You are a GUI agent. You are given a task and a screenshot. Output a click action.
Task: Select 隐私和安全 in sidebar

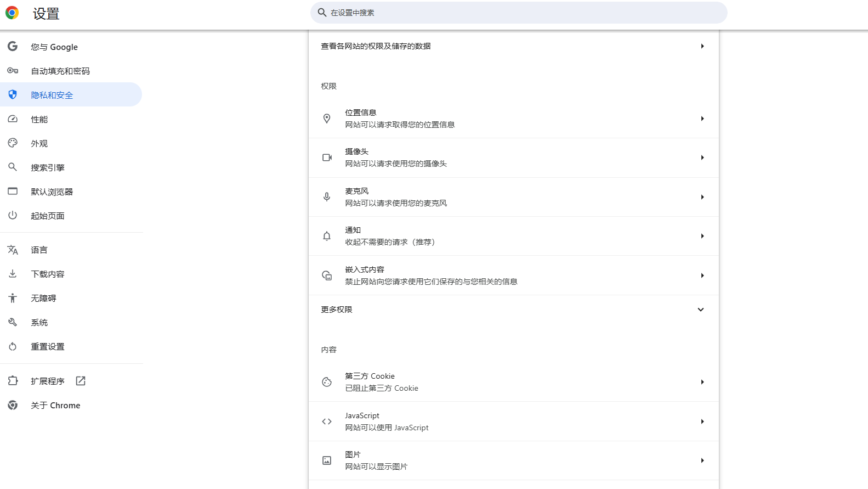point(71,94)
